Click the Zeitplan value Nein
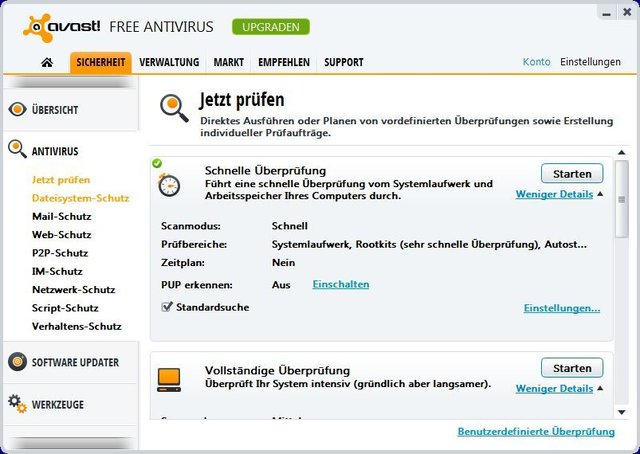Image resolution: width=640 pixels, height=454 pixels. tap(283, 263)
